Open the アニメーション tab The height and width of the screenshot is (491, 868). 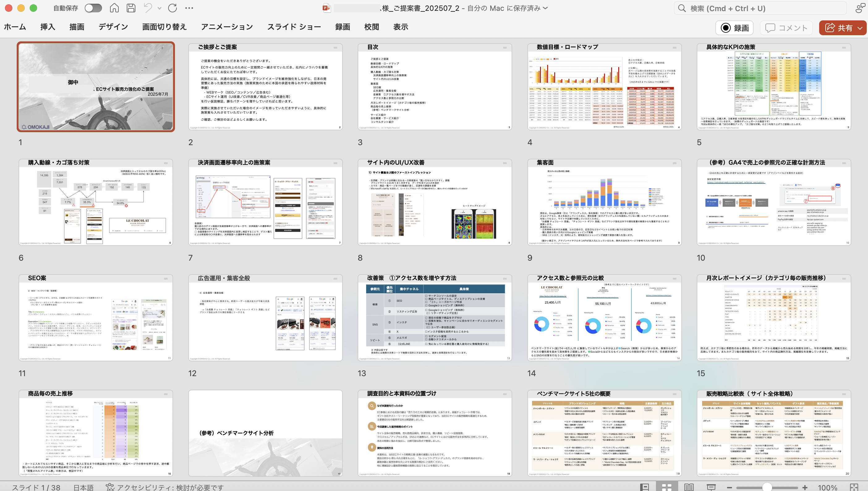[x=227, y=27]
